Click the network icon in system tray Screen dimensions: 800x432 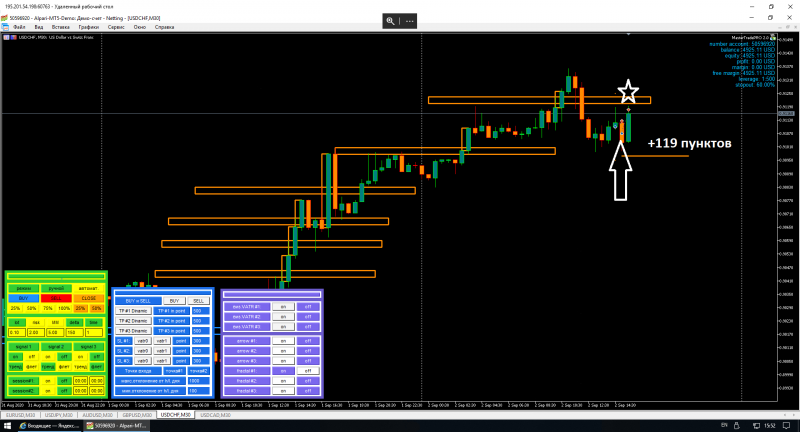point(756,425)
